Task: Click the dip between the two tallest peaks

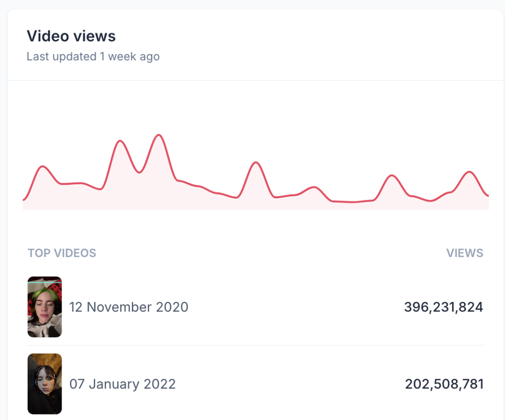Action: [x=140, y=172]
